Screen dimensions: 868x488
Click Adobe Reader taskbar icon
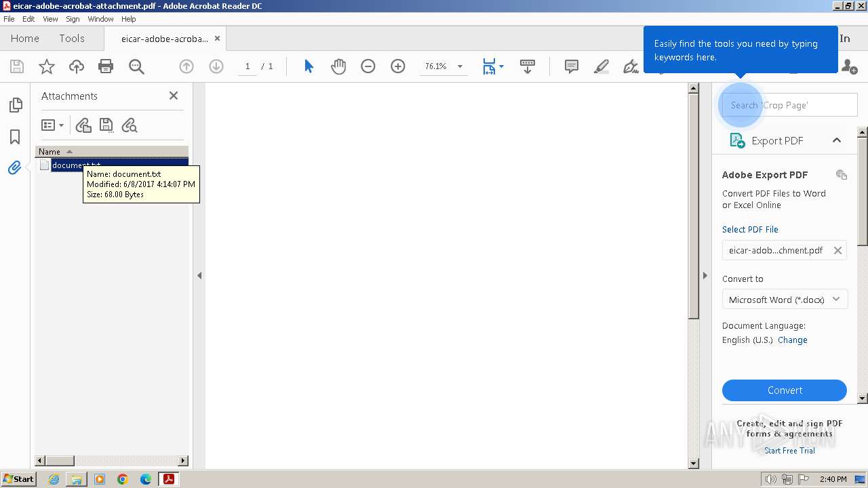(x=168, y=479)
